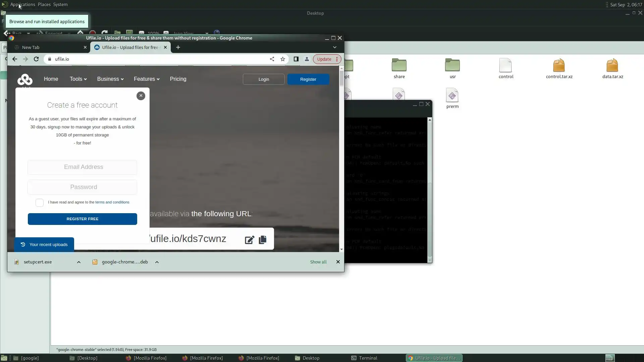Reload the ufile.io page
This screenshot has width=644, height=362.
[36, 59]
